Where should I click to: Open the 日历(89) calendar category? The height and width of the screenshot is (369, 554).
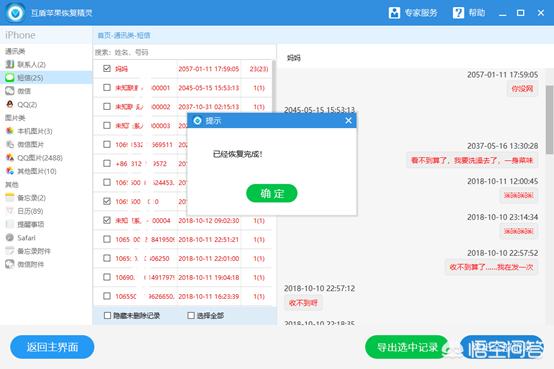30,211
